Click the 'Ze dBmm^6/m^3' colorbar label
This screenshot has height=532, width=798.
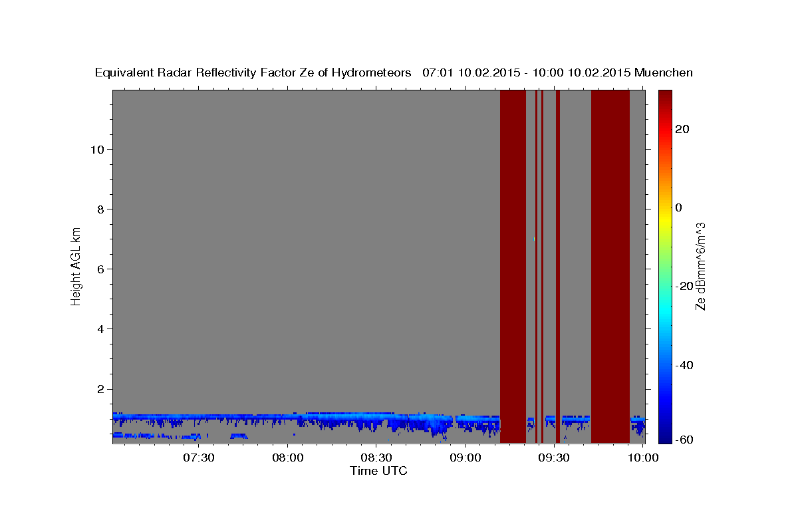[700, 266]
